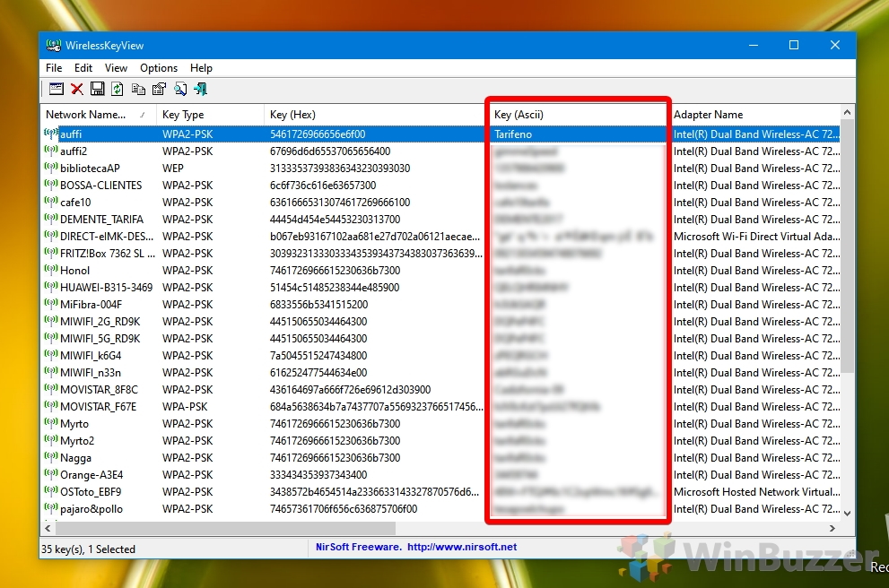889x588 pixels.
Task: Click the vertical scrollbar thumb
Action: [848, 246]
